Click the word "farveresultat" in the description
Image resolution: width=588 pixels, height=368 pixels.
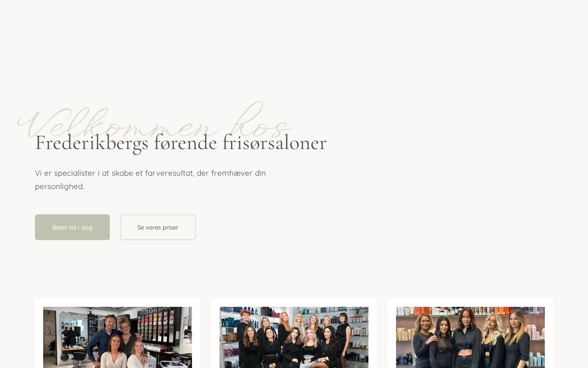(x=169, y=173)
